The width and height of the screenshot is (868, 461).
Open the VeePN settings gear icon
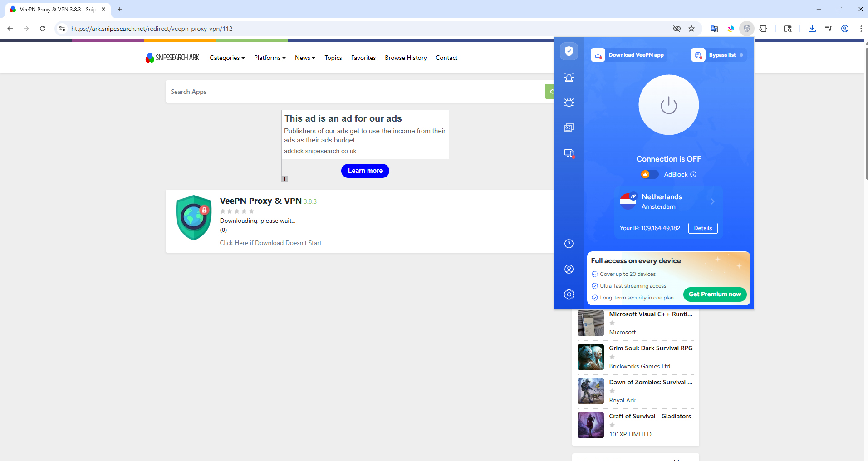pyautogui.click(x=569, y=294)
